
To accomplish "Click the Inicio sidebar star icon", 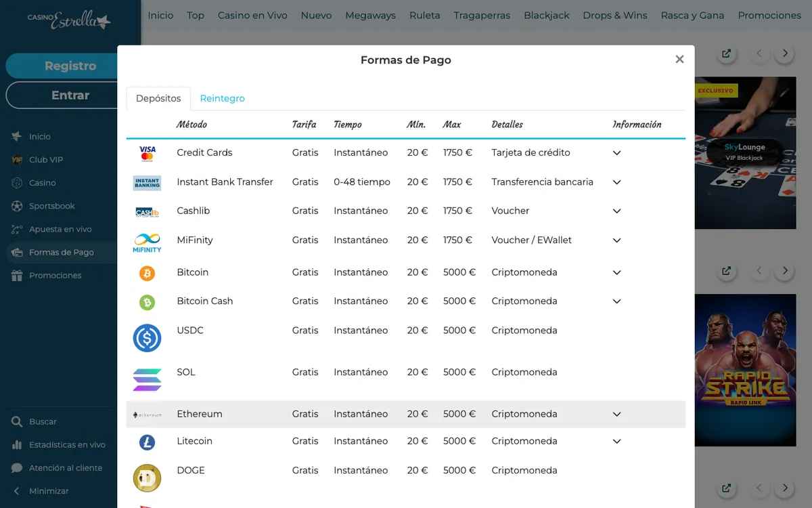I will (x=17, y=137).
